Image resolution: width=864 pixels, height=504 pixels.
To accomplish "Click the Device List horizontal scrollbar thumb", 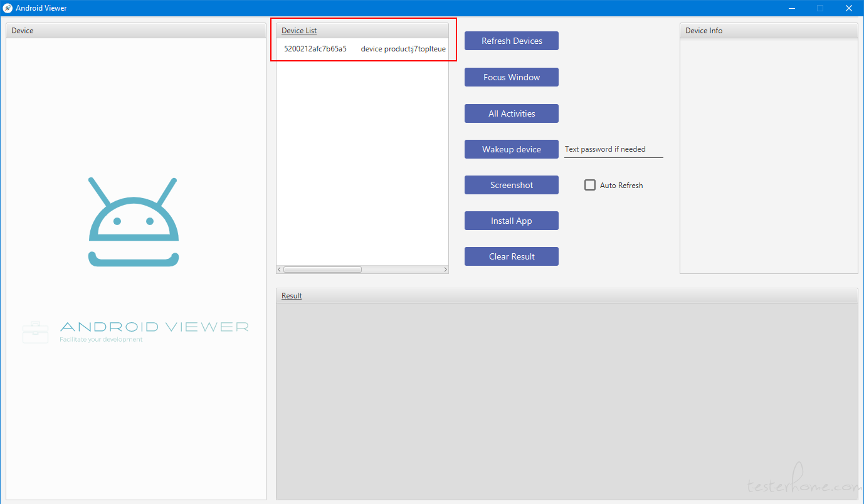I will (322, 270).
